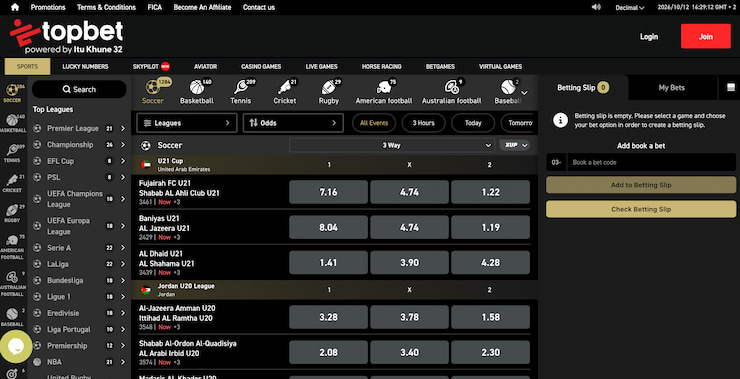The image size is (740, 379).
Task: Filter events by 3 Hours
Action: tap(423, 123)
